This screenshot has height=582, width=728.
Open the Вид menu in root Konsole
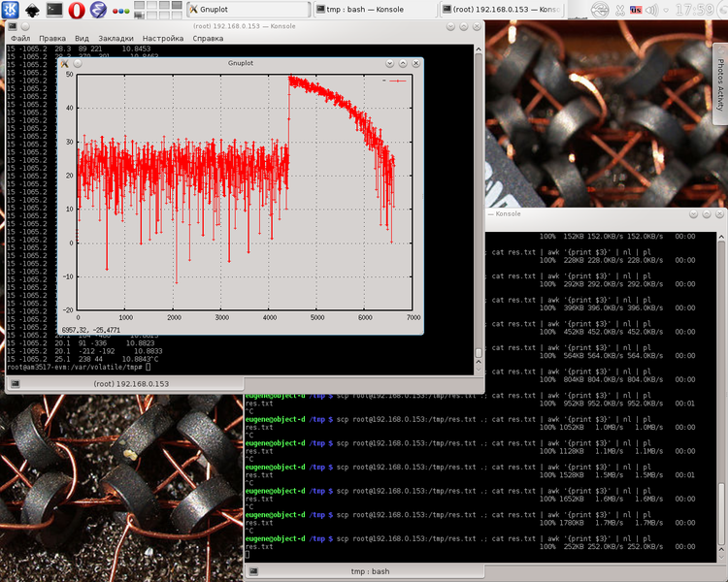(x=82, y=38)
